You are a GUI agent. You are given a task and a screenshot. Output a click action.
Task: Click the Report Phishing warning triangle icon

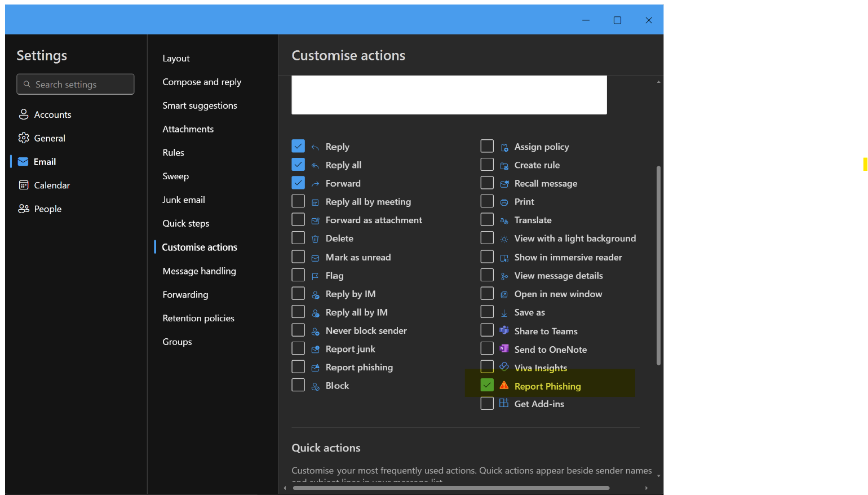point(503,386)
